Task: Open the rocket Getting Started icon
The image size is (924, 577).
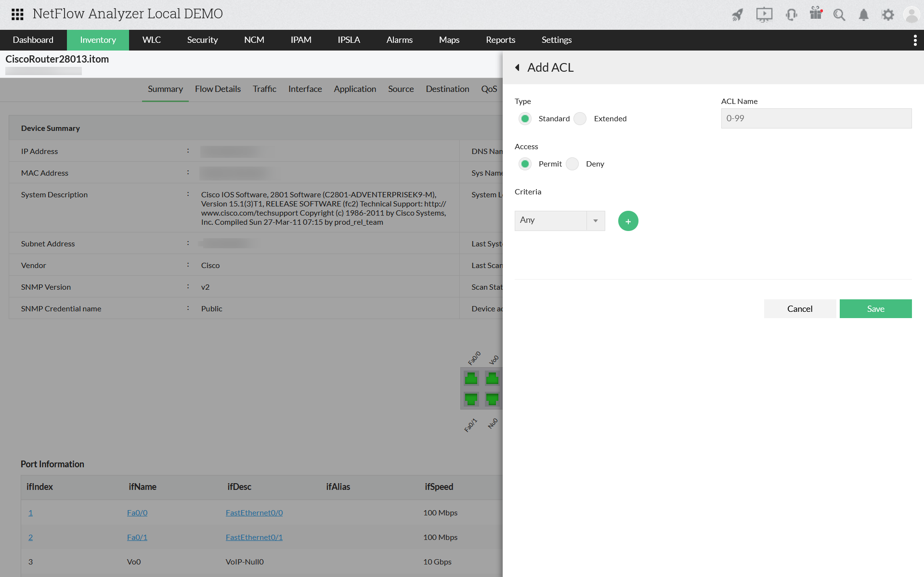Action: point(737,14)
